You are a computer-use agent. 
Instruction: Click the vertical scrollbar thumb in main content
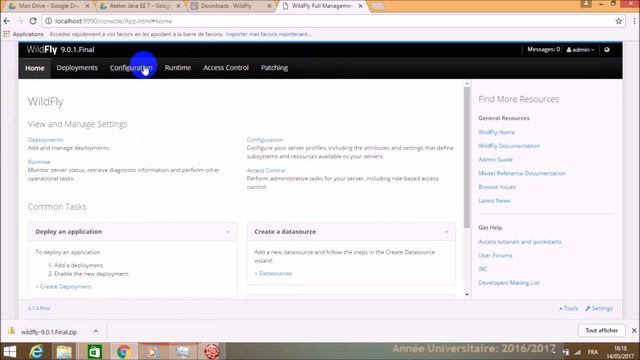point(467,157)
